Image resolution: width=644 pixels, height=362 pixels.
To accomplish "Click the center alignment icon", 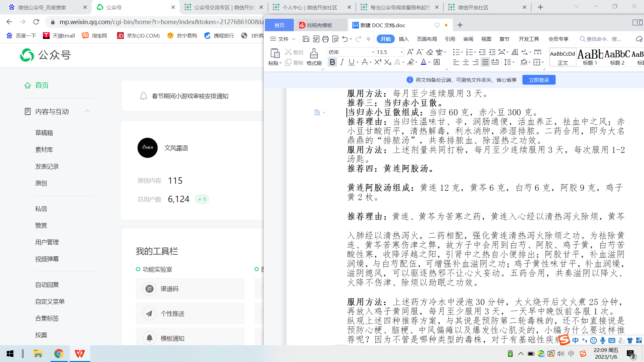I will 466,62.
